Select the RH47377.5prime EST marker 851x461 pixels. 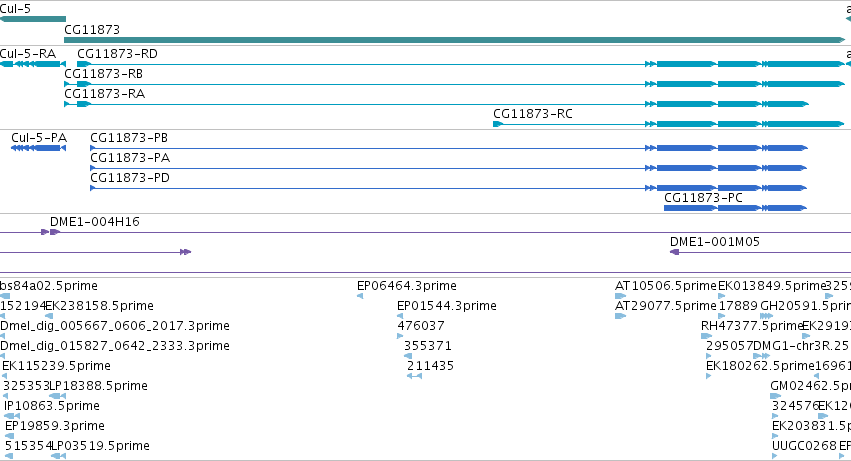pos(706,336)
